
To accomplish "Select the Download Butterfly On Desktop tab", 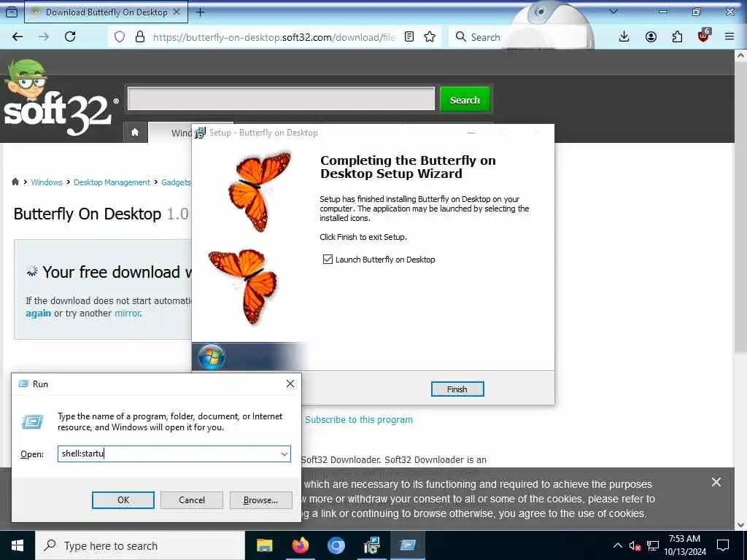I will click(106, 12).
